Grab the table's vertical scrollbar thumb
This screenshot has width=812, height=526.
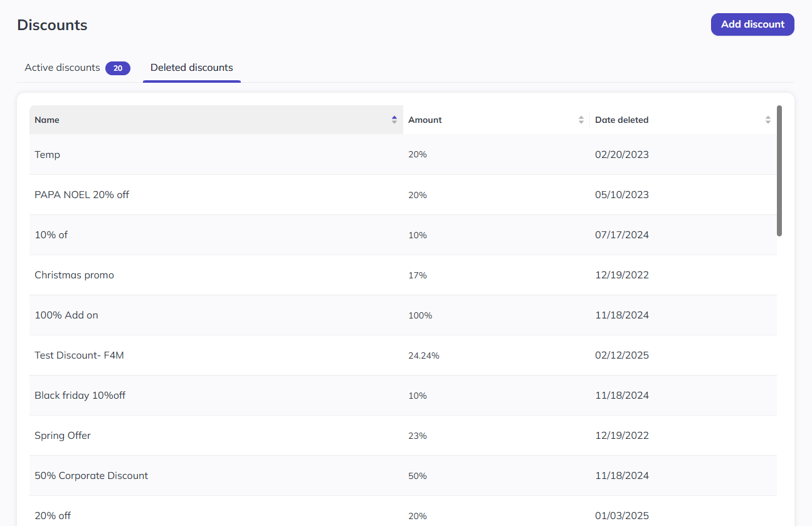point(779,171)
